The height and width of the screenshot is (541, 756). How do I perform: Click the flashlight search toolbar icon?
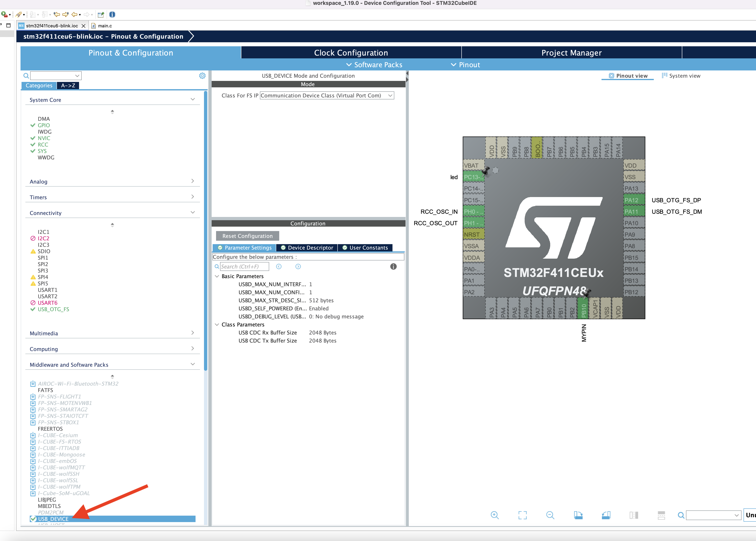[x=19, y=14]
